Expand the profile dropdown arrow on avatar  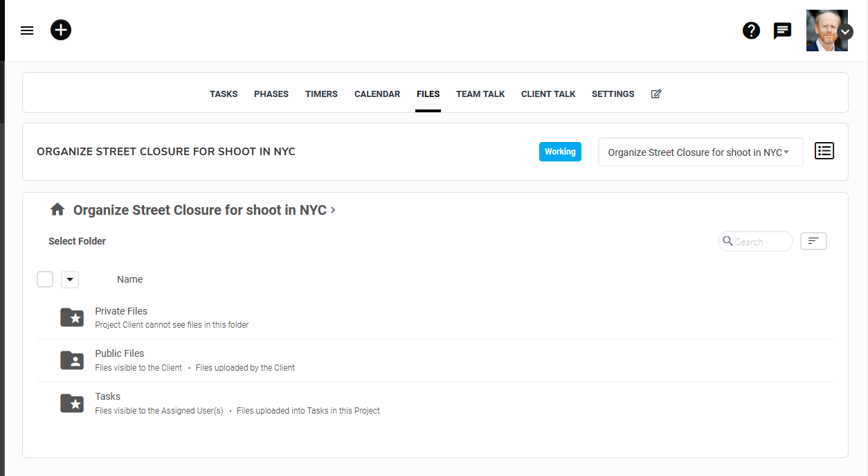point(846,31)
